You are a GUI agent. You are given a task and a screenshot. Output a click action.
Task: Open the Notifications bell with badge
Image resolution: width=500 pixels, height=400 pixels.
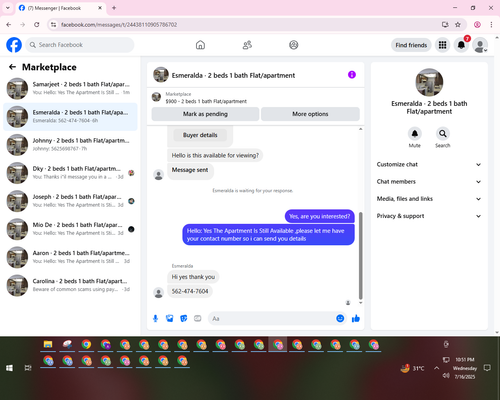(461, 45)
